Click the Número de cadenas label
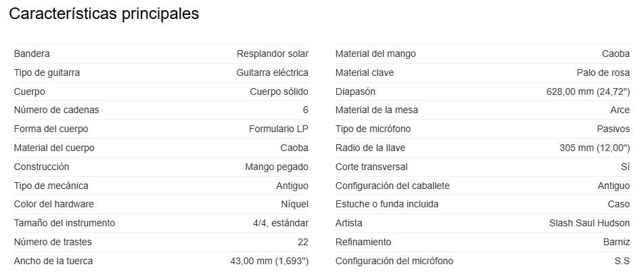 click(56, 110)
